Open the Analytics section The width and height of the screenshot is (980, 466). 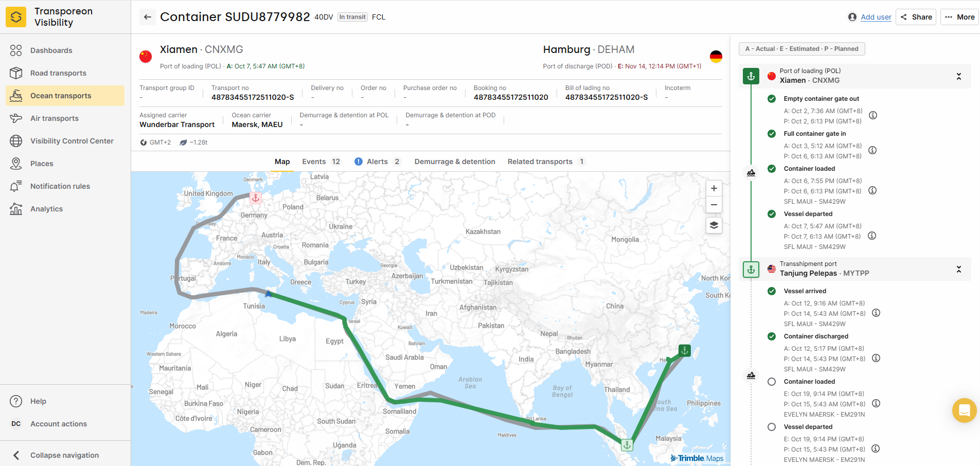(x=65, y=209)
